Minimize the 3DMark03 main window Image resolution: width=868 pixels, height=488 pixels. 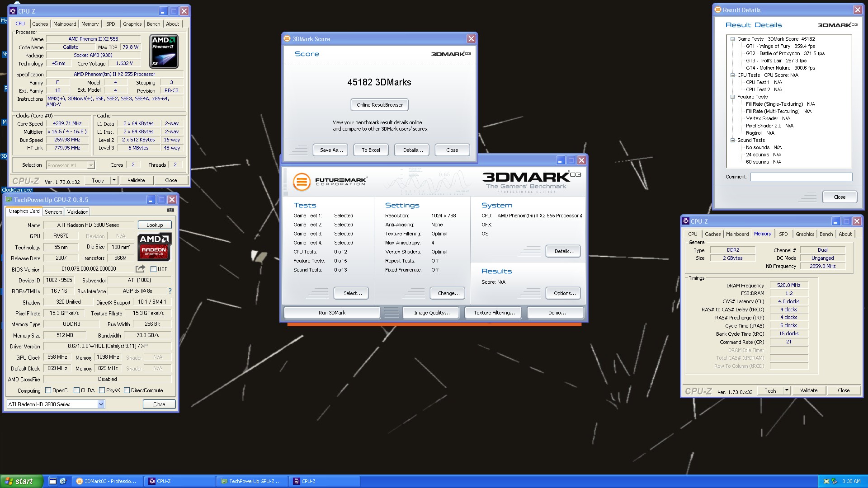(560, 160)
